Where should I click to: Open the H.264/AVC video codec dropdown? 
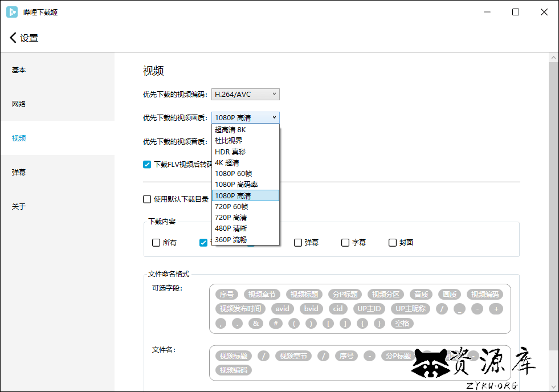(245, 95)
